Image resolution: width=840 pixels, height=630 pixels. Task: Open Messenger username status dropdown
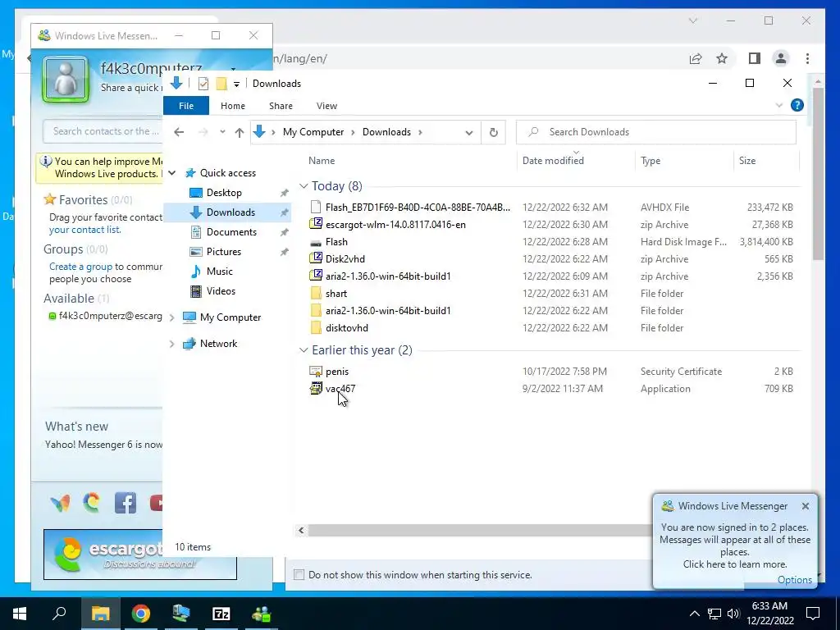(x=233, y=69)
